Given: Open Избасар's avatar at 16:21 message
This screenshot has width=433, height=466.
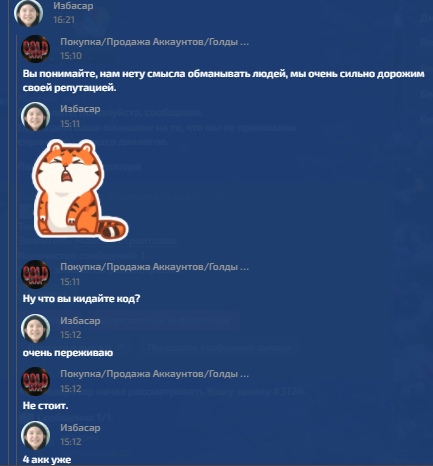Looking at the screenshot, I should pyautogui.click(x=28, y=13).
